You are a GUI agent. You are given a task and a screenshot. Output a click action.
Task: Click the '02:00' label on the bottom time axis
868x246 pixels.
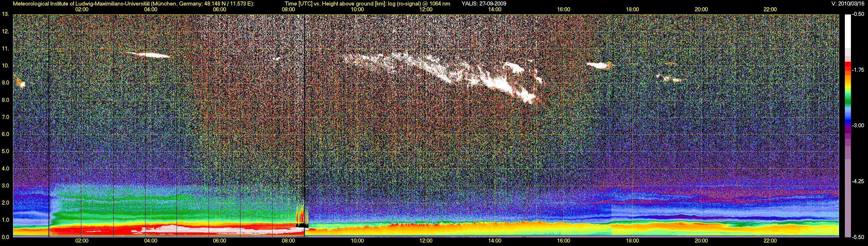tap(82, 241)
